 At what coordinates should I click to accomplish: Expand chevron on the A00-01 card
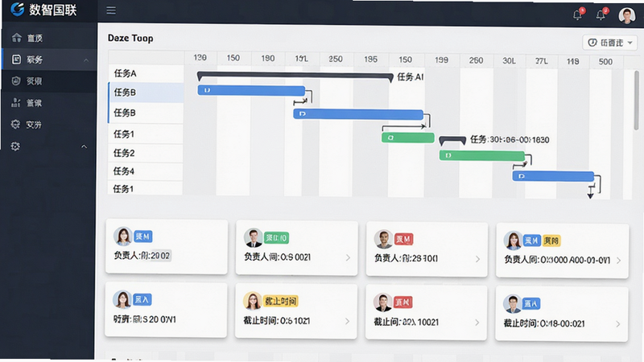point(618,260)
